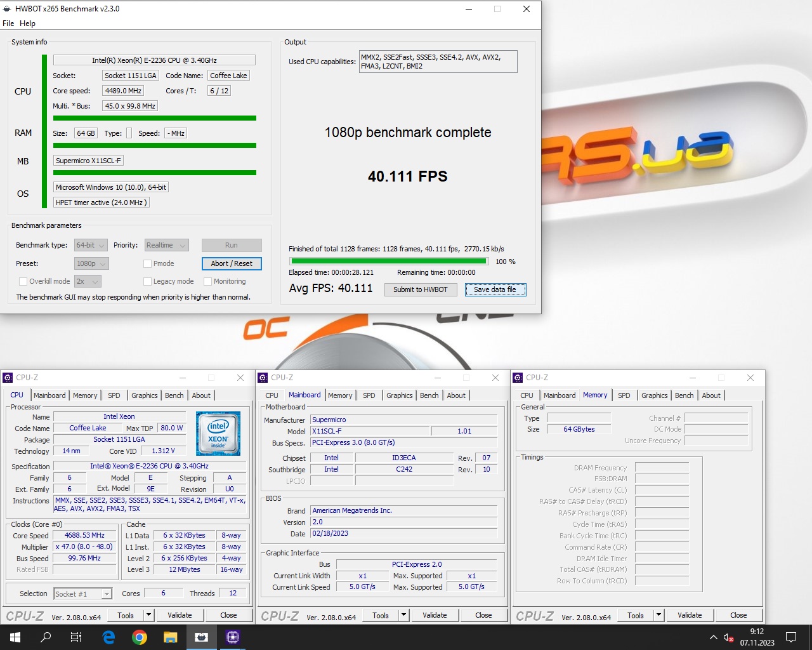Click Validate in CPU-Z CPU window
Screen dimensions: 812x650
click(180, 615)
